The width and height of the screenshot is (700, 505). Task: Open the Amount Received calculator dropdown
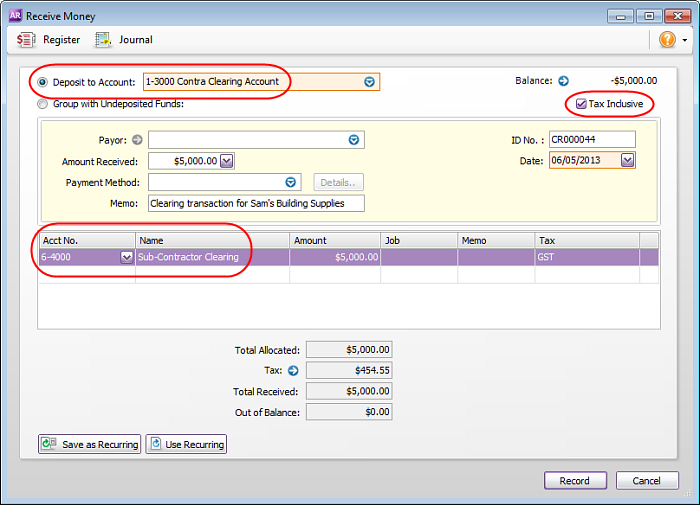coord(226,161)
